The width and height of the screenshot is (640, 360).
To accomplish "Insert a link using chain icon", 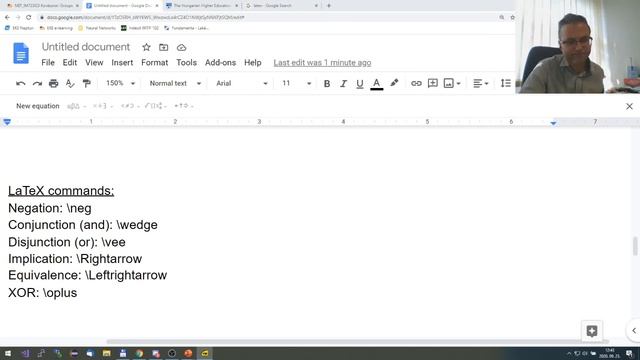I will pos(416,83).
